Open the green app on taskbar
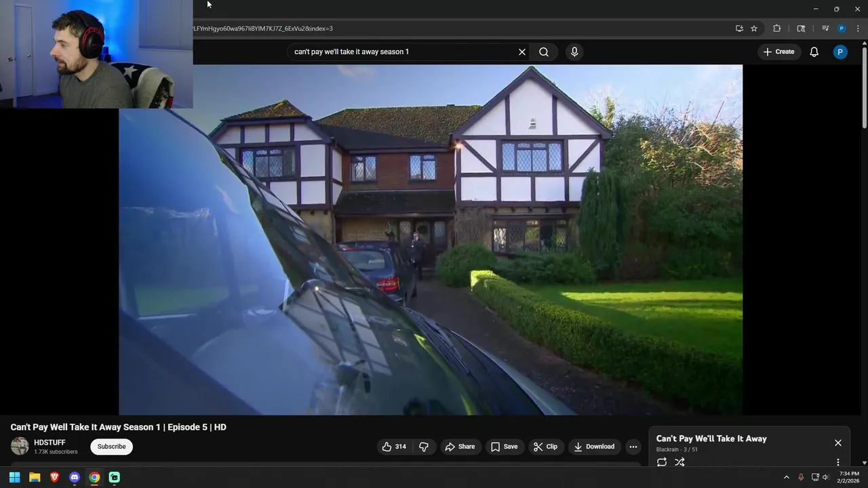The image size is (868, 488). [115, 477]
